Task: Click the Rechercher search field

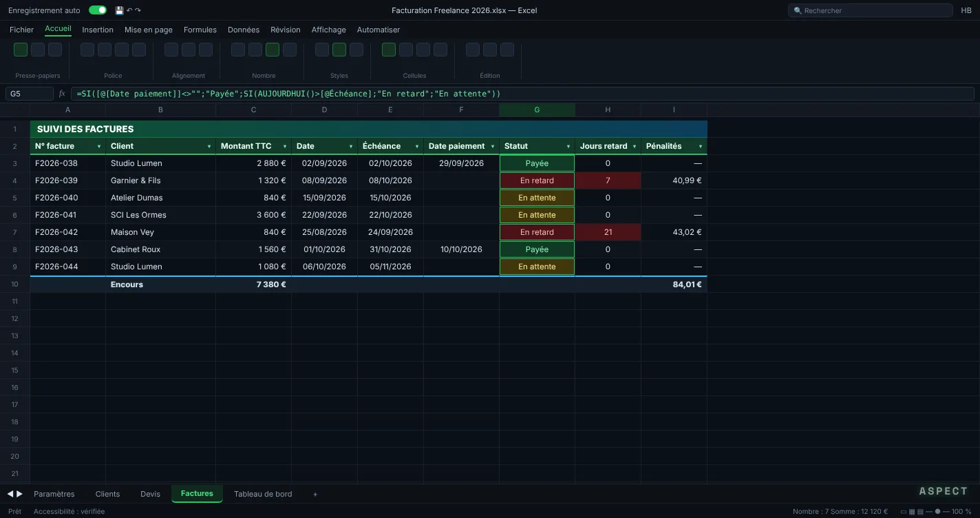Action: pyautogui.click(x=871, y=10)
